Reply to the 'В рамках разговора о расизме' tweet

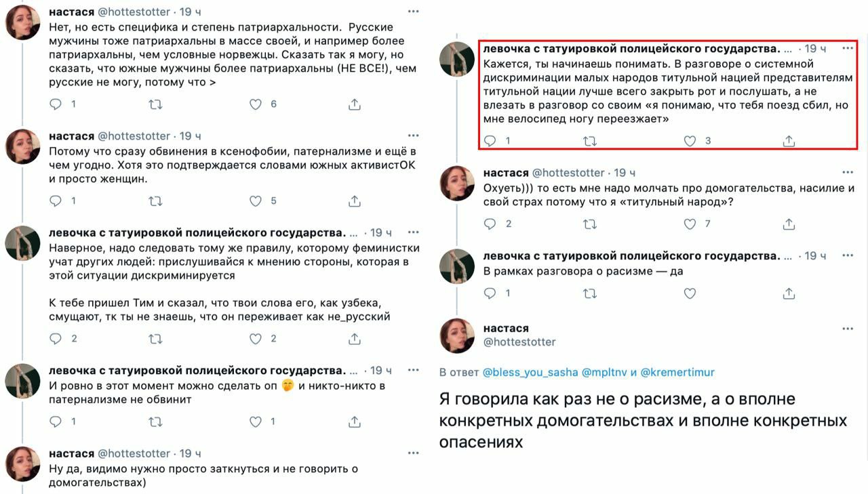pyautogui.click(x=490, y=293)
